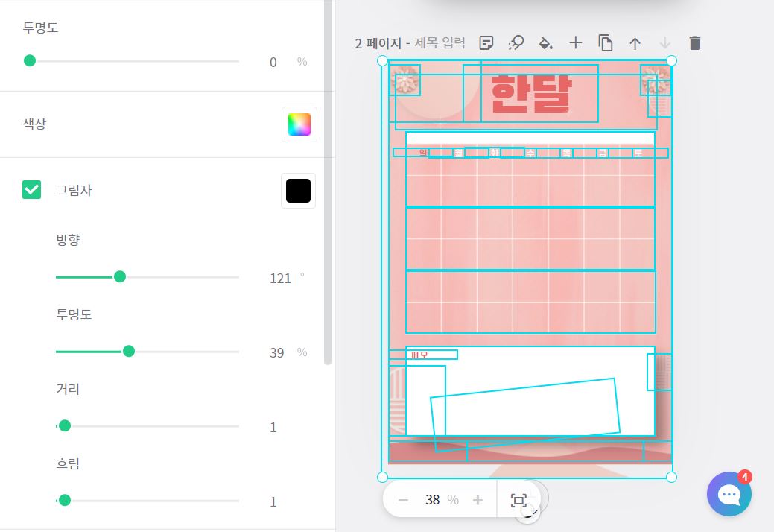Click the 거리 value 1 field
774x532 pixels.
click(x=273, y=428)
